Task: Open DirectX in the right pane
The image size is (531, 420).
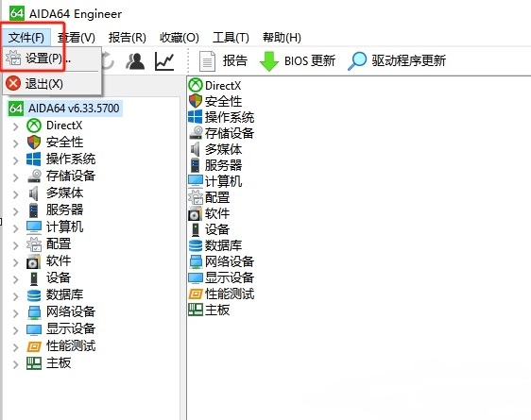Action: [x=215, y=85]
